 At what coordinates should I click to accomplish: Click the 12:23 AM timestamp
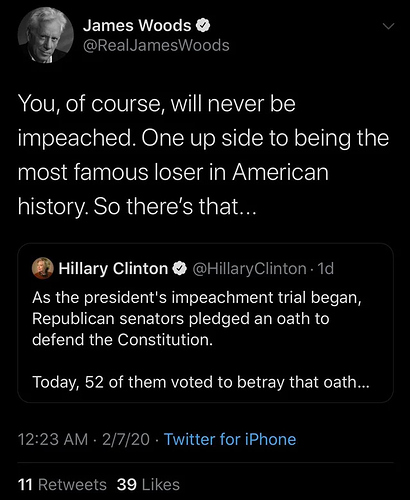[x=53, y=439]
